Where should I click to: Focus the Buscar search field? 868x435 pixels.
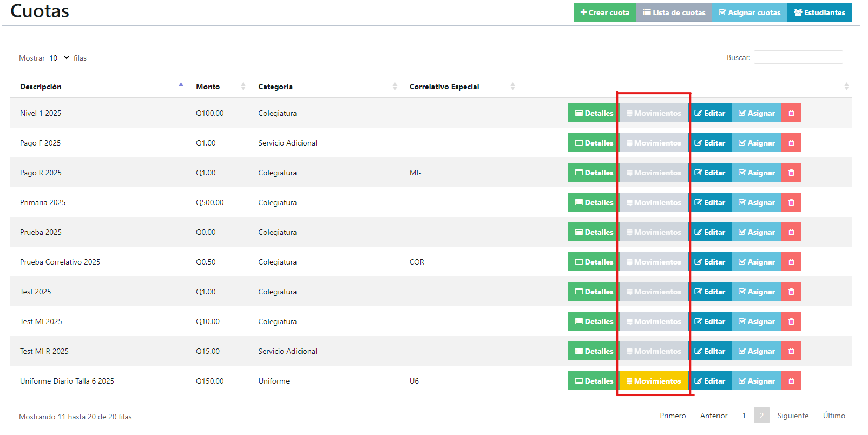(x=798, y=57)
